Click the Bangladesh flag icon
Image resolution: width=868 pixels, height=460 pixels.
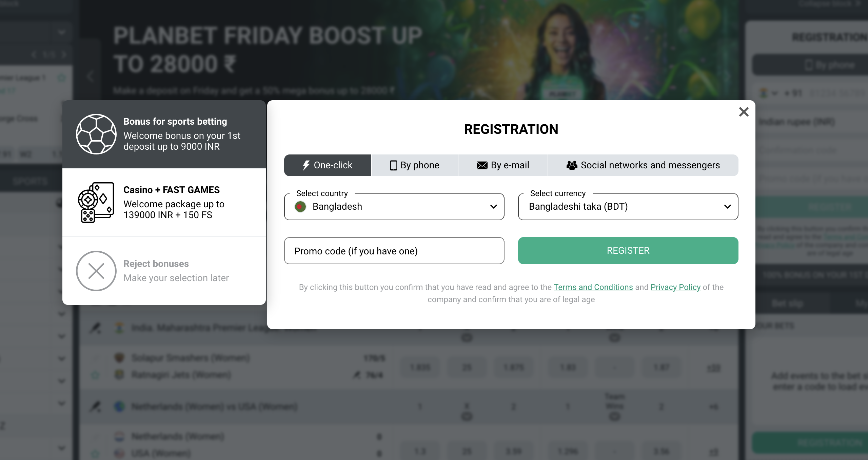[300, 207]
